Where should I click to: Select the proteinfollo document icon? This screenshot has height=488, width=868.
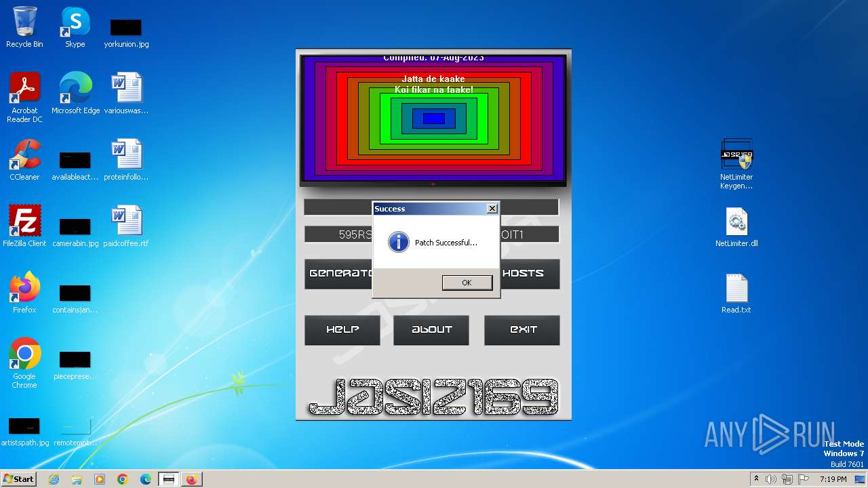[x=126, y=160]
